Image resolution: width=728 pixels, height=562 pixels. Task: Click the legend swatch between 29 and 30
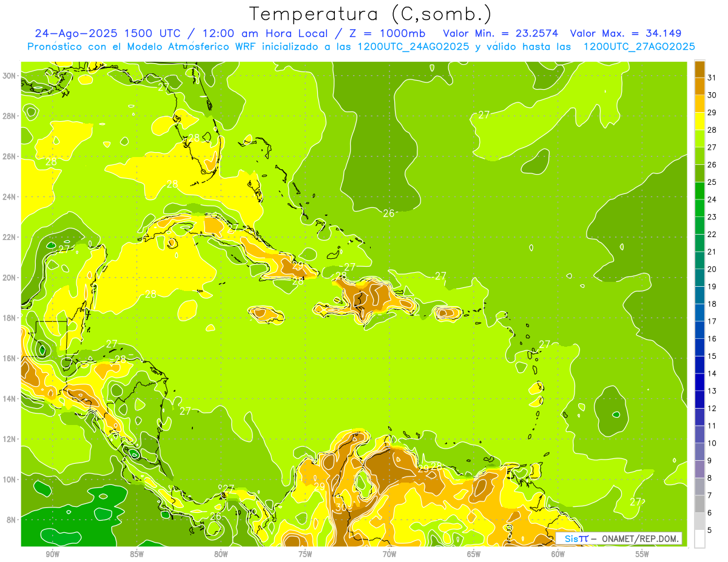coord(699,104)
